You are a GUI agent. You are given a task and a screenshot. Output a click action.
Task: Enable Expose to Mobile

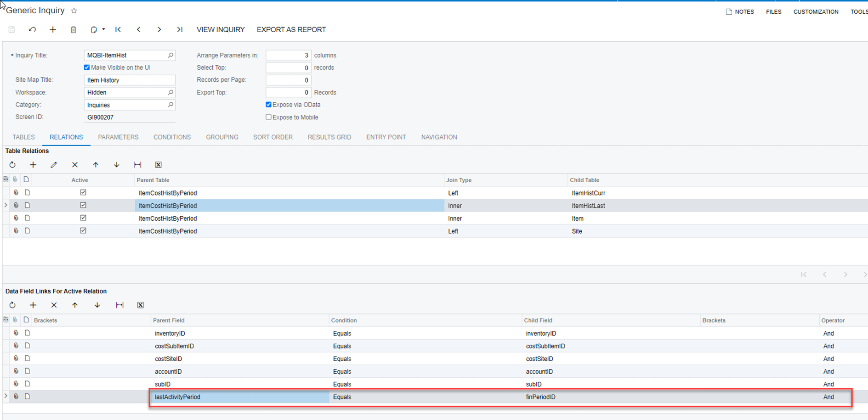[268, 117]
